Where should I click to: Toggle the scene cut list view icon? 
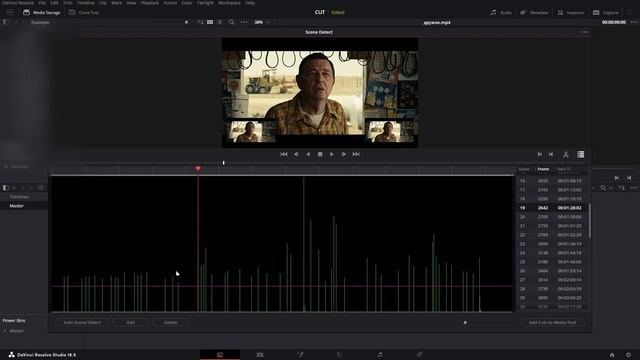(x=580, y=154)
